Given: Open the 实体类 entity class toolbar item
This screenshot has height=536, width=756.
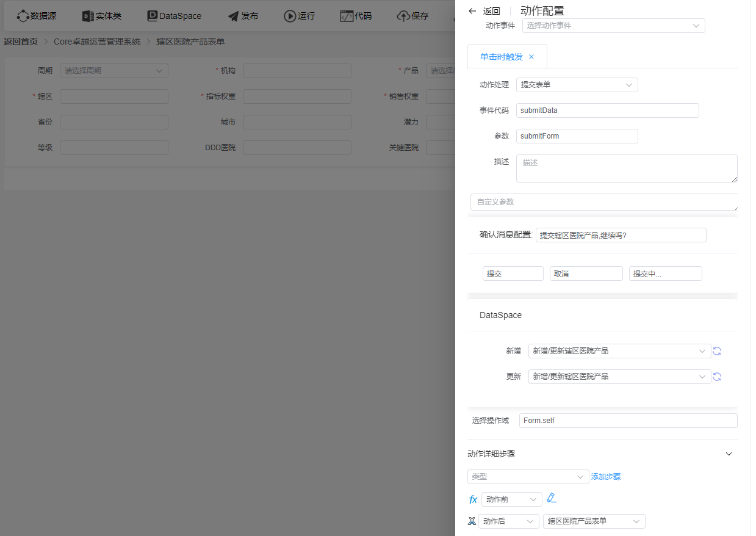Looking at the screenshot, I should [x=102, y=16].
